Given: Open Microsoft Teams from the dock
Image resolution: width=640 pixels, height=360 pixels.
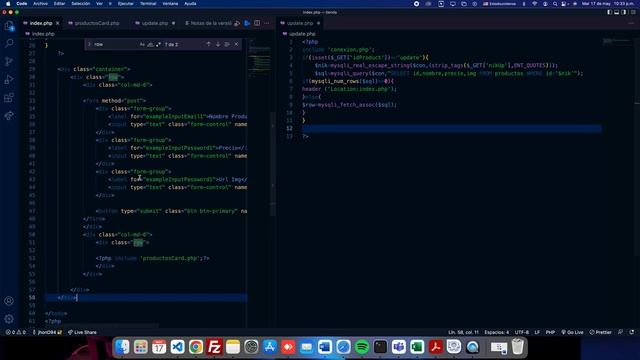Looking at the screenshot, I should (399, 347).
